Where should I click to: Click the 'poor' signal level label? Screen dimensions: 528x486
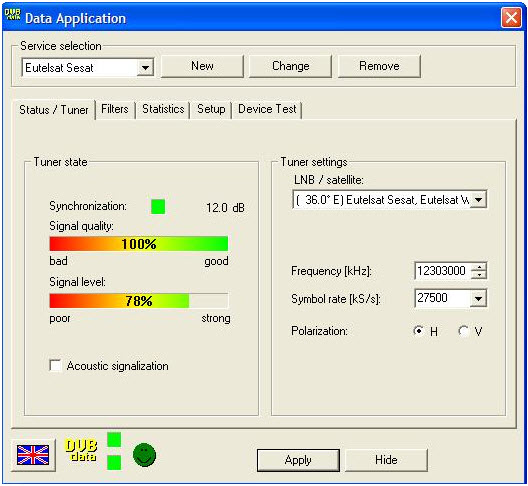pos(60,319)
